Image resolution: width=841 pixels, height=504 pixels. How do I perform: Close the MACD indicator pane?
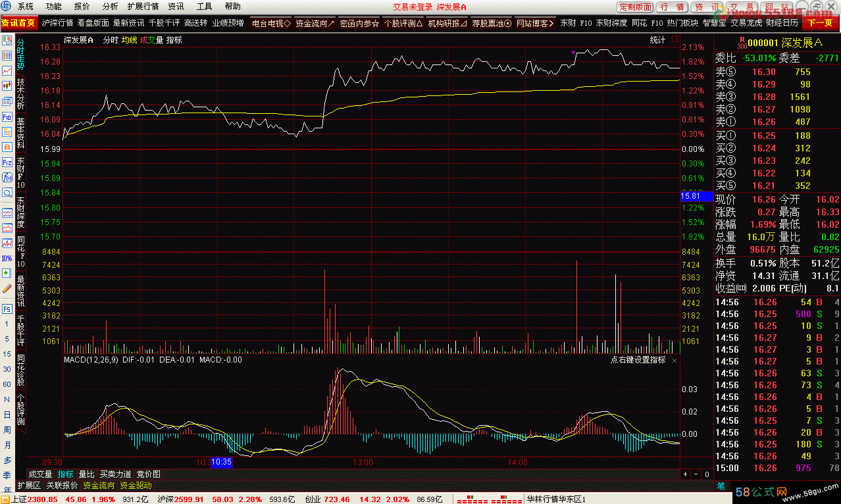click(x=675, y=361)
